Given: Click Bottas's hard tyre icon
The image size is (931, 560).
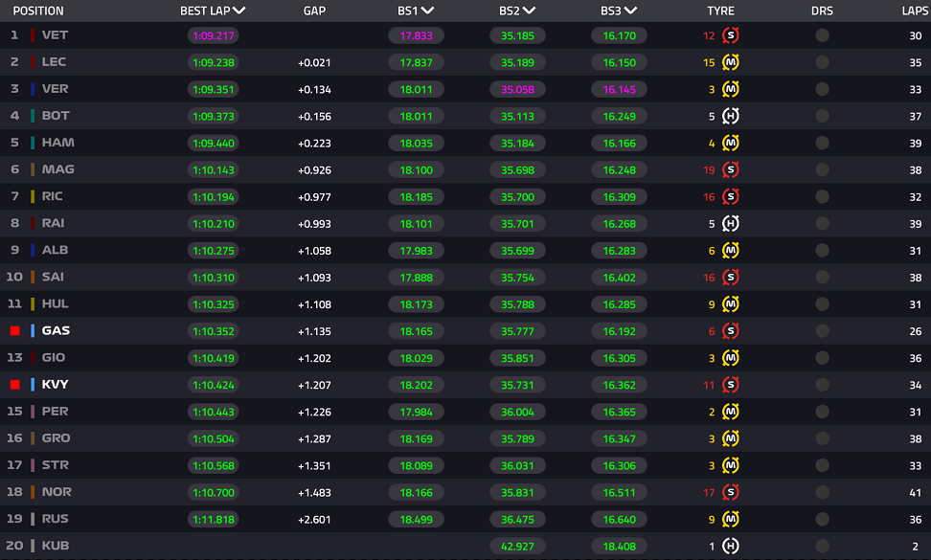Looking at the screenshot, I should tap(730, 116).
